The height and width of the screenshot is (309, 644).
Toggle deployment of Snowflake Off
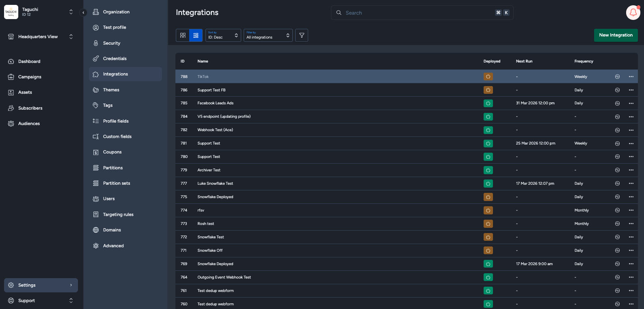tap(488, 251)
